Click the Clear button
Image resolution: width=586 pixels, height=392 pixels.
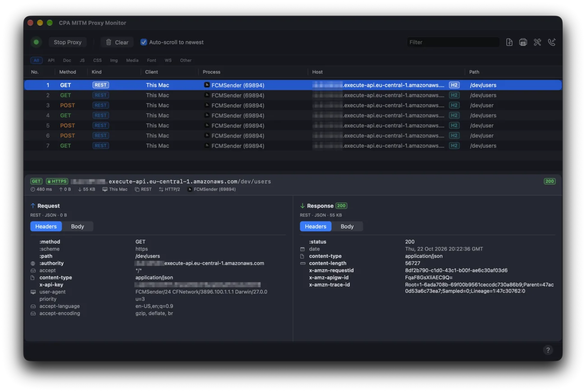click(x=117, y=42)
